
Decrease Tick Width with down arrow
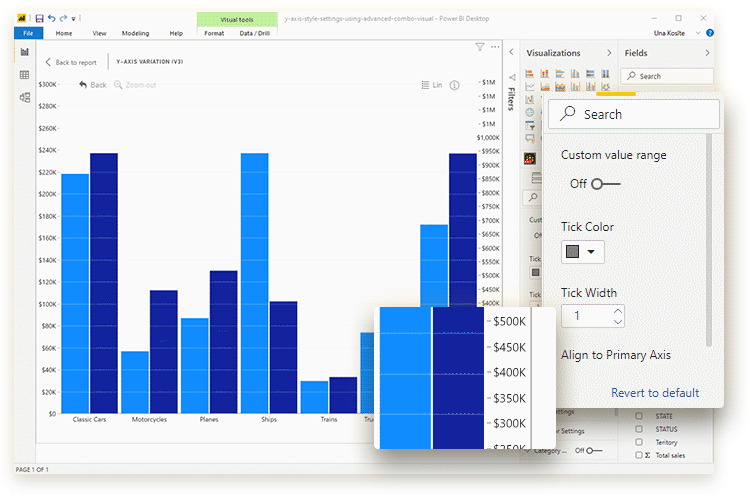pos(618,322)
